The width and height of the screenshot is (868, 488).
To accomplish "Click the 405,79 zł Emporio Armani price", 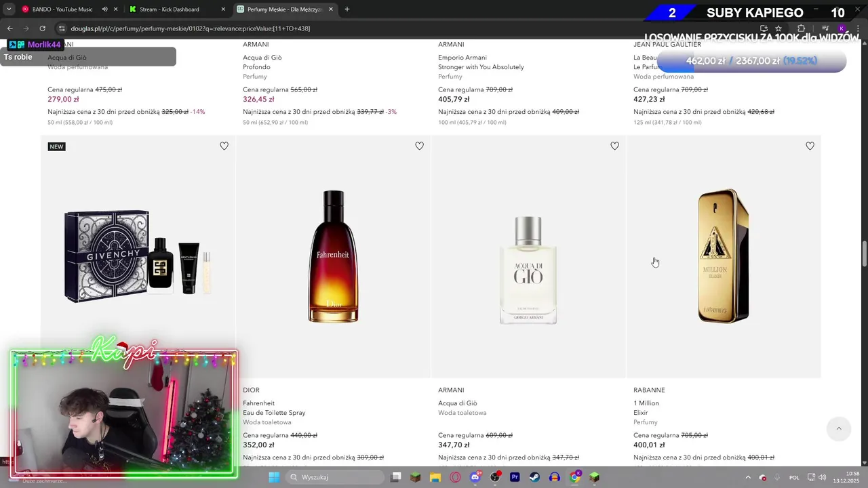I will click(x=454, y=100).
